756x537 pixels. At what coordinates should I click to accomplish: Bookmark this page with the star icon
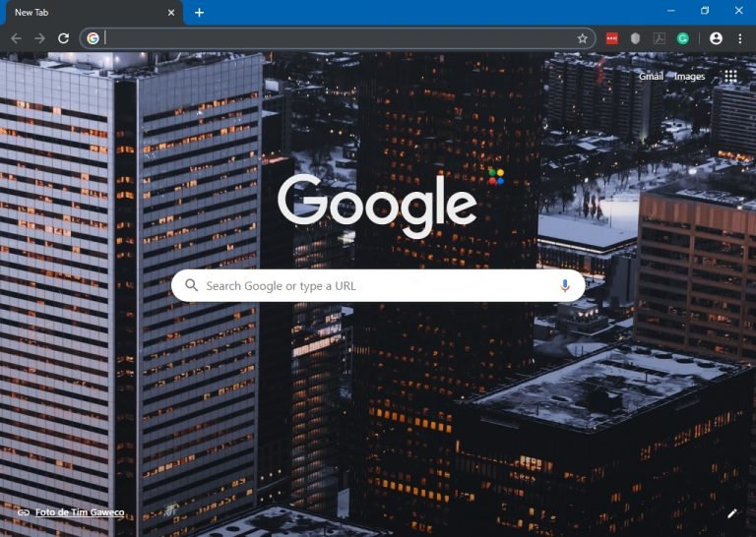583,38
